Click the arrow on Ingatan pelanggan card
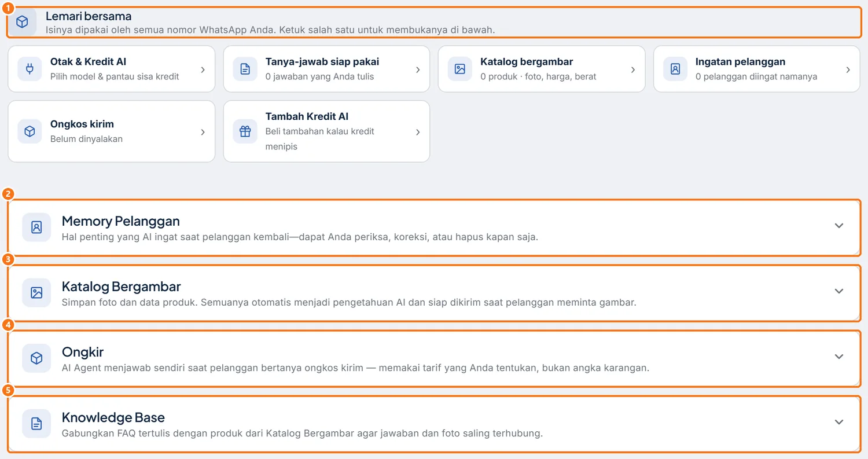This screenshot has height=459, width=868. pos(848,69)
